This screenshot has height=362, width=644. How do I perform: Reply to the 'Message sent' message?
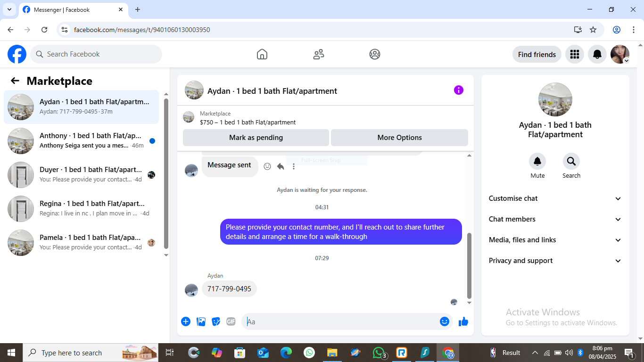tap(281, 166)
